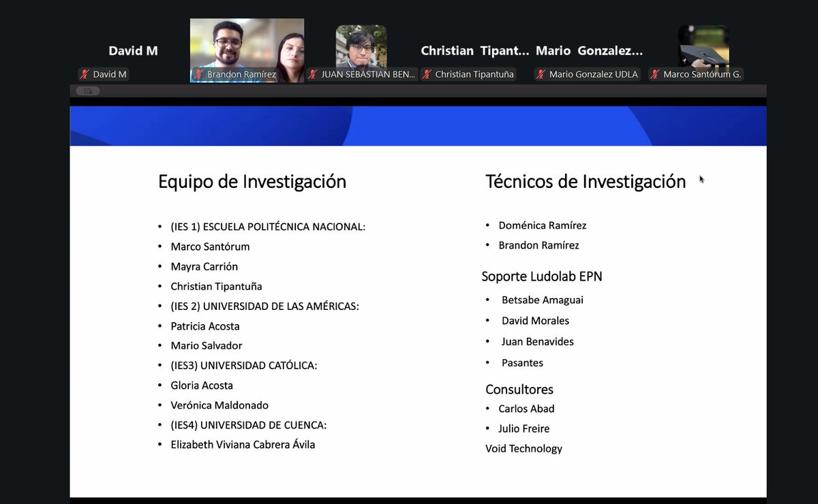This screenshot has width=818, height=504.
Task: Click the Mario Gonzalez UDLA name label
Action: coord(594,74)
